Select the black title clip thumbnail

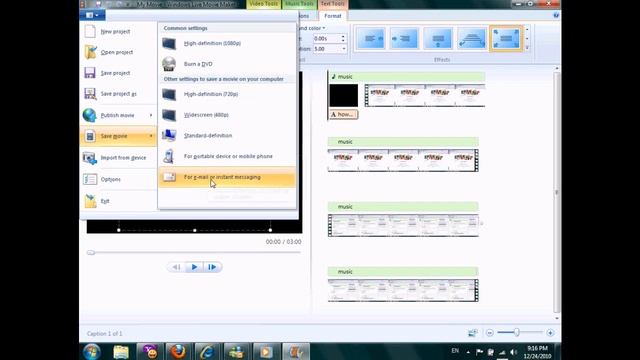coord(344,96)
